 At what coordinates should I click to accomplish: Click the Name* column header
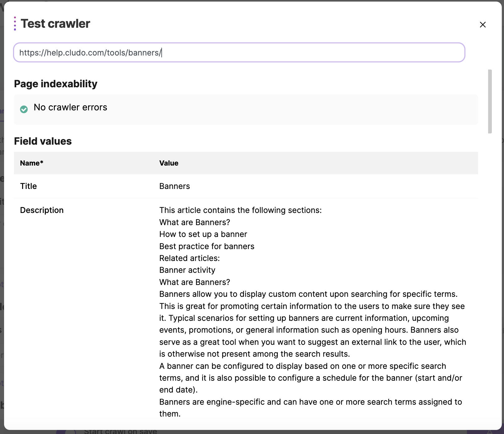click(x=32, y=163)
